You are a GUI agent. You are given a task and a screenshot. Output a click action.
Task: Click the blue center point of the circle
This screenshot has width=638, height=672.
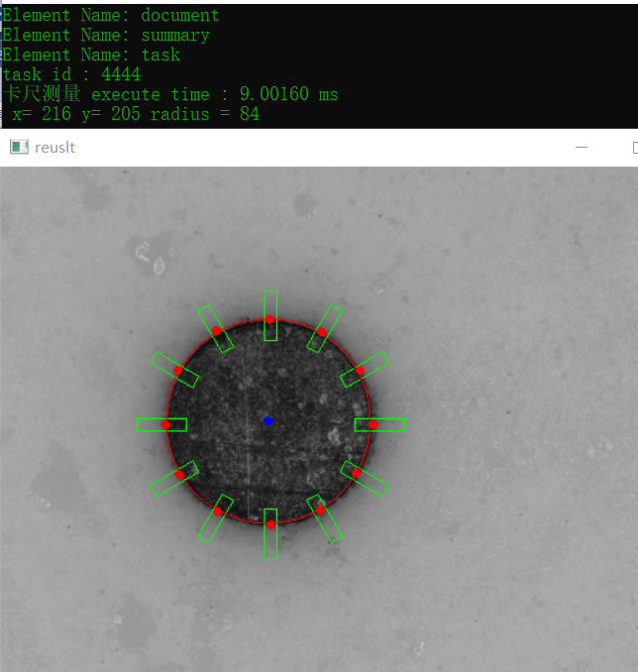pos(268,421)
